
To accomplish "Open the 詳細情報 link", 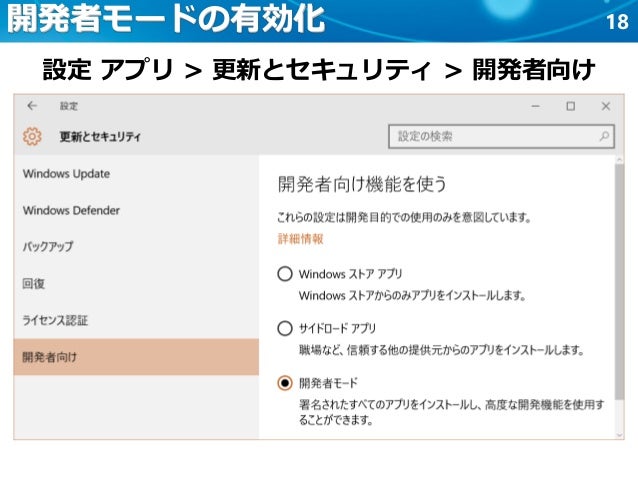I will 300,238.
